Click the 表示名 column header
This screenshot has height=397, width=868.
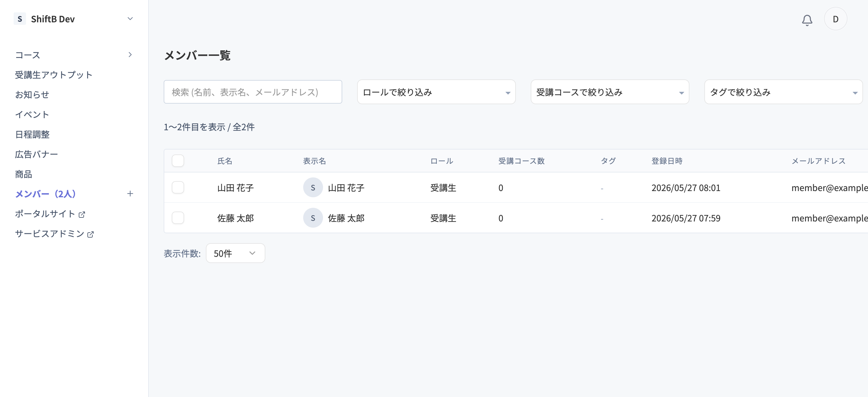click(314, 161)
